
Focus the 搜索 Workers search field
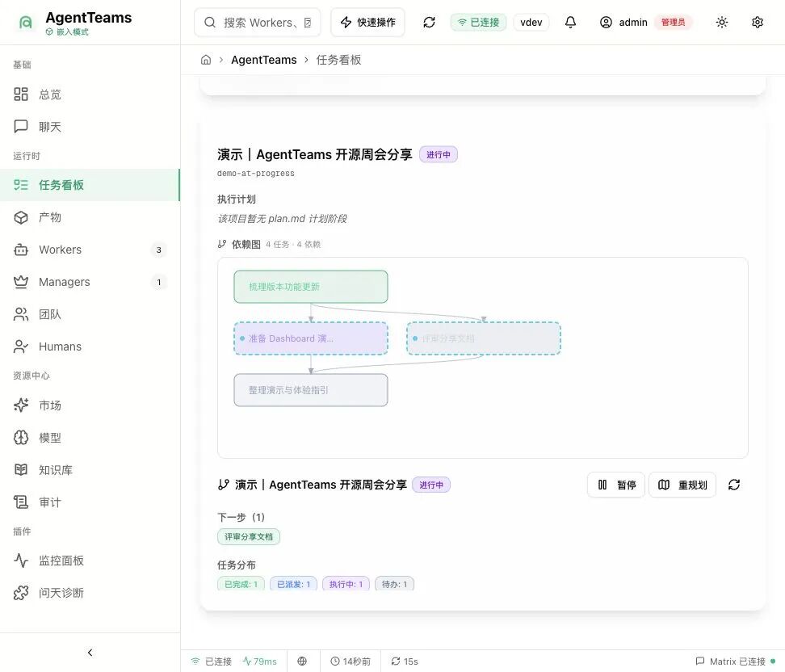[x=258, y=22]
